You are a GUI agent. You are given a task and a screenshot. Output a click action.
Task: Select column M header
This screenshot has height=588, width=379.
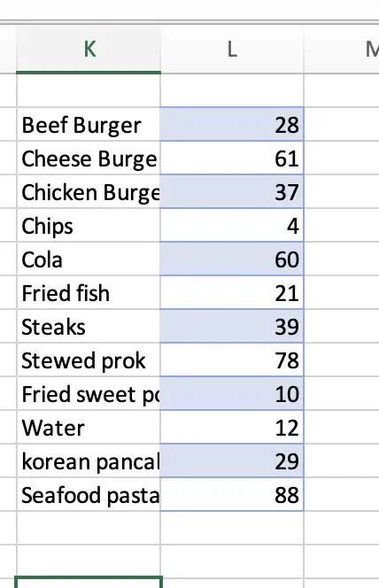tap(342, 49)
